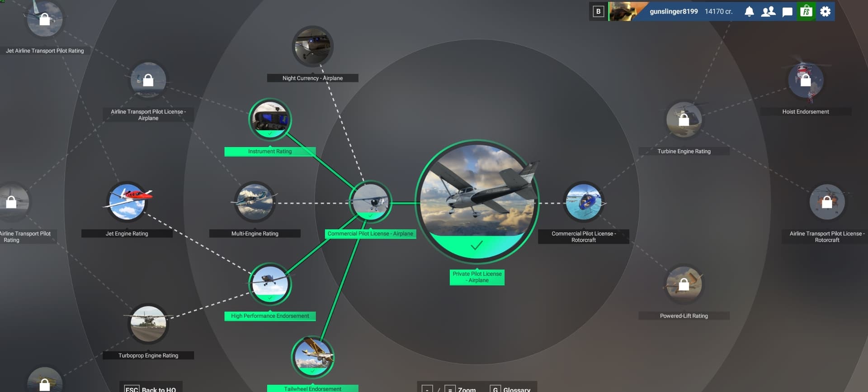This screenshot has width=868, height=392.
Task: Click the Night Currency - Airplane label
Action: coord(312,78)
